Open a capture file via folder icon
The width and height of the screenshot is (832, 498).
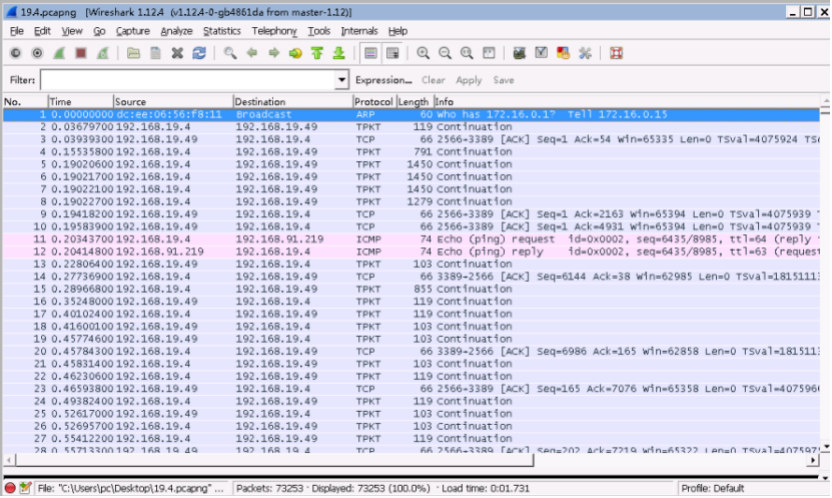click(x=133, y=53)
